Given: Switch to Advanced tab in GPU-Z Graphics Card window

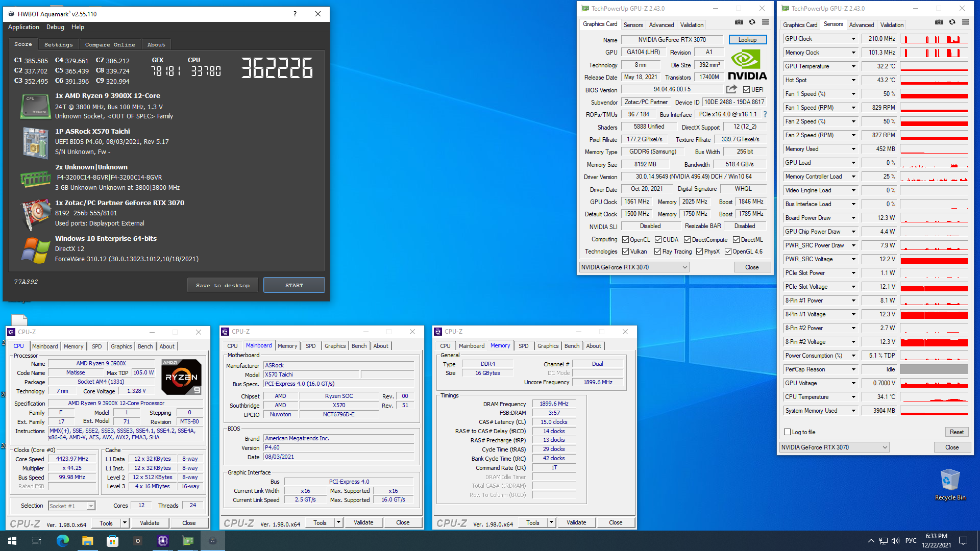Looking at the screenshot, I should [661, 24].
